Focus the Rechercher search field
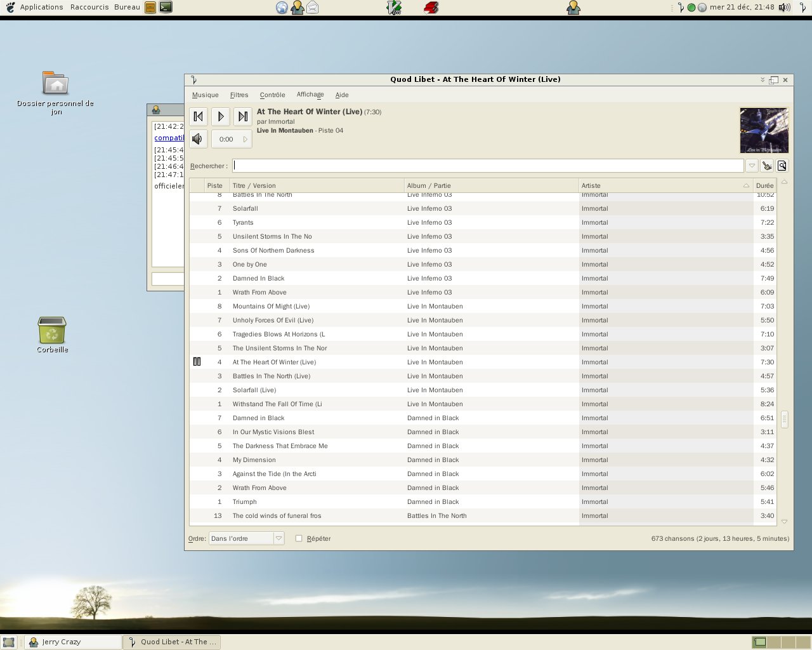 coord(487,166)
